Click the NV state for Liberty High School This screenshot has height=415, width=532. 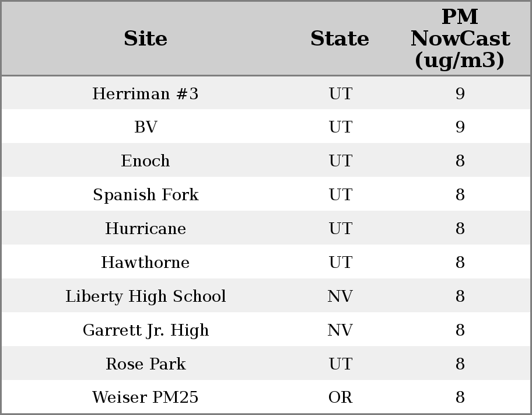(340, 297)
